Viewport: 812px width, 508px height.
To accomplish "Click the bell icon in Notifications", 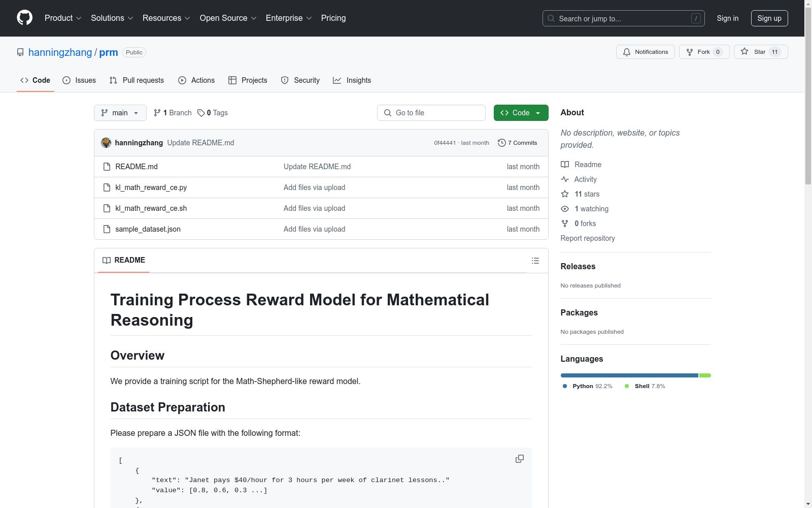I will pos(627,52).
